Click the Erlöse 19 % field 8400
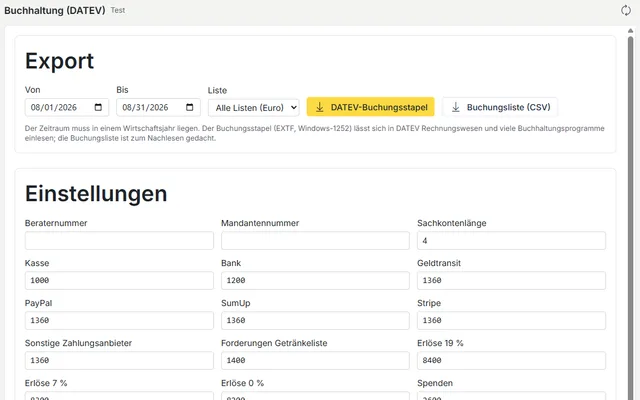The image size is (640, 400). click(511, 360)
